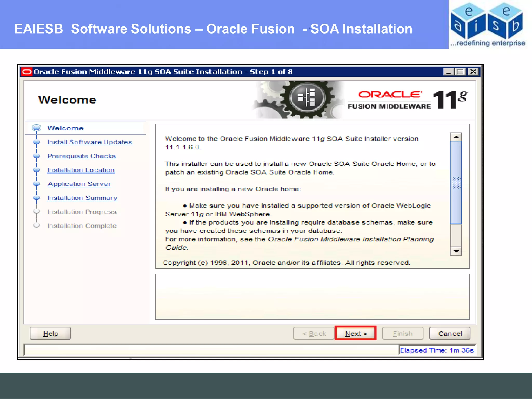Image resolution: width=532 pixels, height=399 pixels.
Task: Open the Install Software Updates step
Action: tap(90, 142)
